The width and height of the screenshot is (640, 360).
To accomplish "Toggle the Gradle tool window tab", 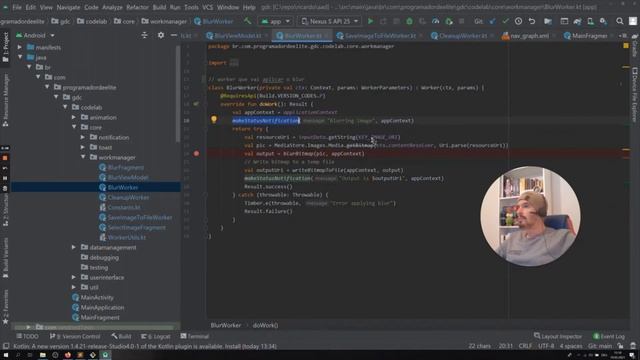I will [x=635, y=46].
